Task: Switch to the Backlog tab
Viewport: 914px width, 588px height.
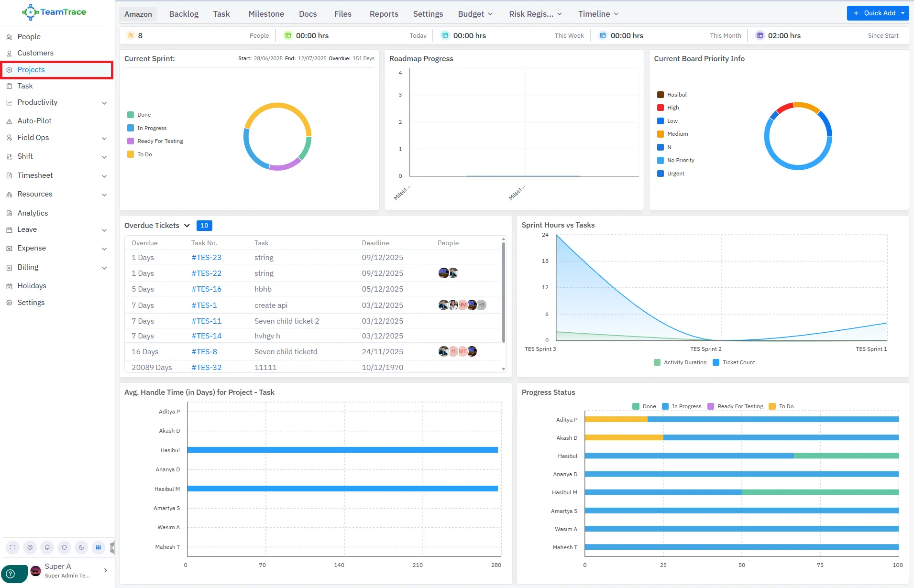Action: pyautogui.click(x=184, y=14)
